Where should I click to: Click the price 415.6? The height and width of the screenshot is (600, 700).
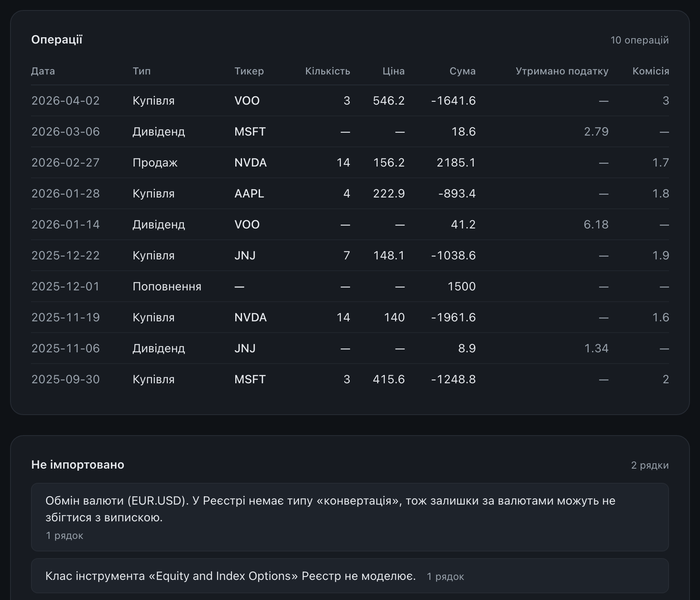pos(389,379)
